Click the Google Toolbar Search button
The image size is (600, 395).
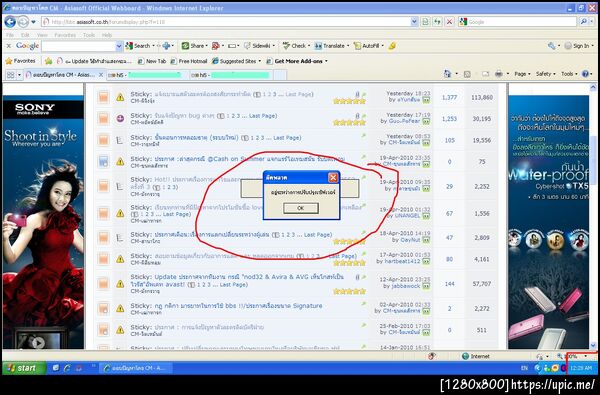138,46
